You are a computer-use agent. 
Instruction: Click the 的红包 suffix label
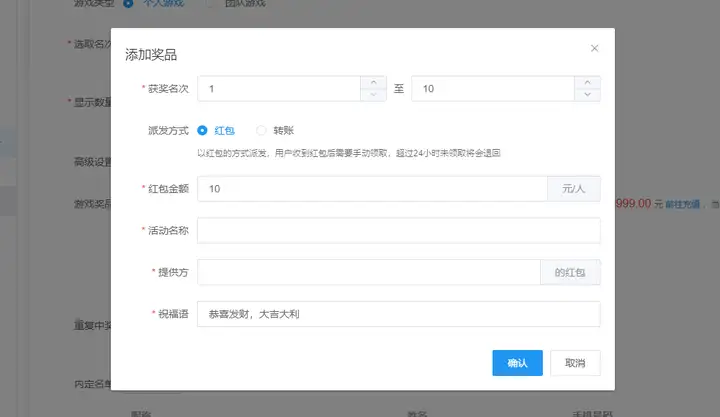pos(570,272)
